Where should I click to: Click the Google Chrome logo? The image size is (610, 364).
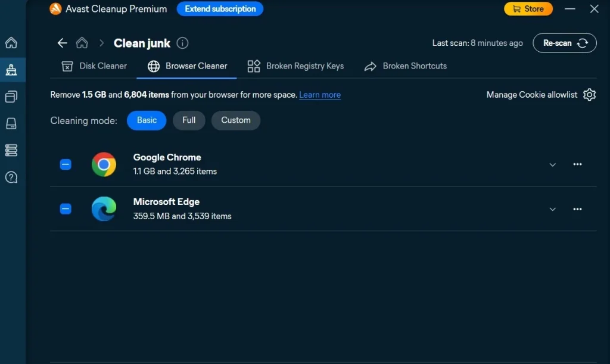(104, 164)
